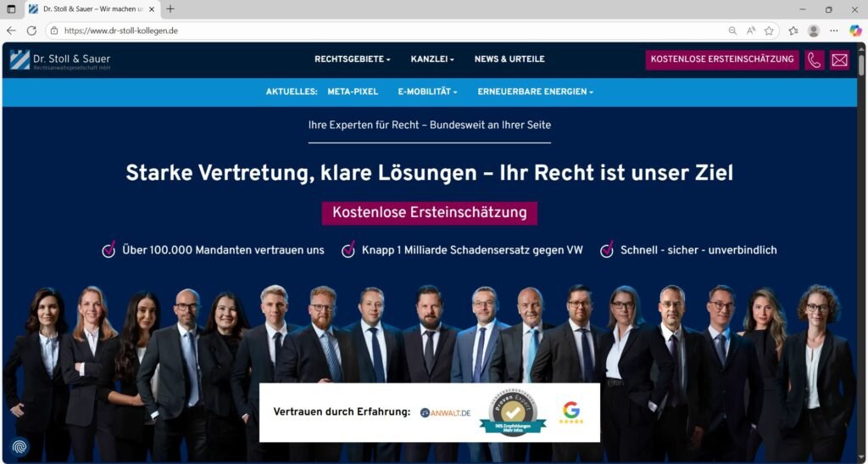The height and width of the screenshot is (464, 868).
Task: Expand the Kanzlei dropdown menu
Action: click(x=432, y=59)
